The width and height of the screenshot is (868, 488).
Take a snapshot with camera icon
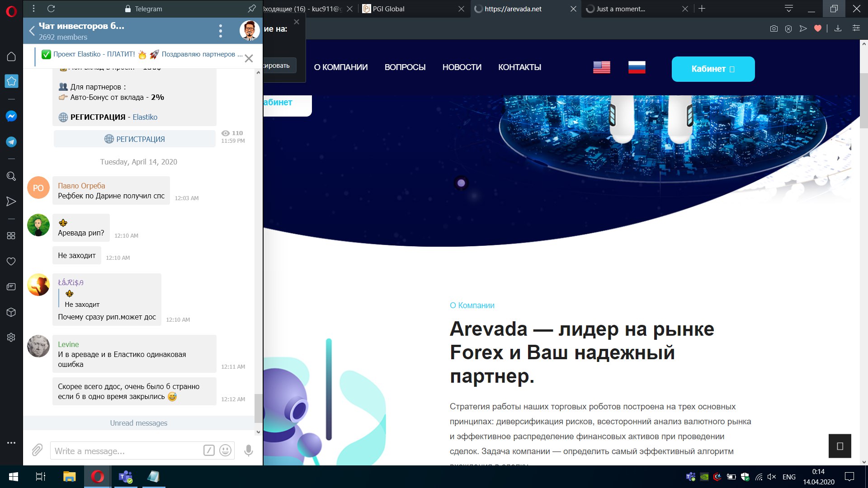(774, 28)
